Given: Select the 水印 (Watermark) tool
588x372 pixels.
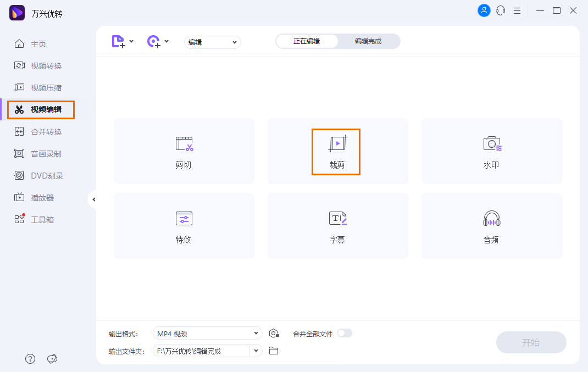Looking at the screenshot, I should pos(491,151).
